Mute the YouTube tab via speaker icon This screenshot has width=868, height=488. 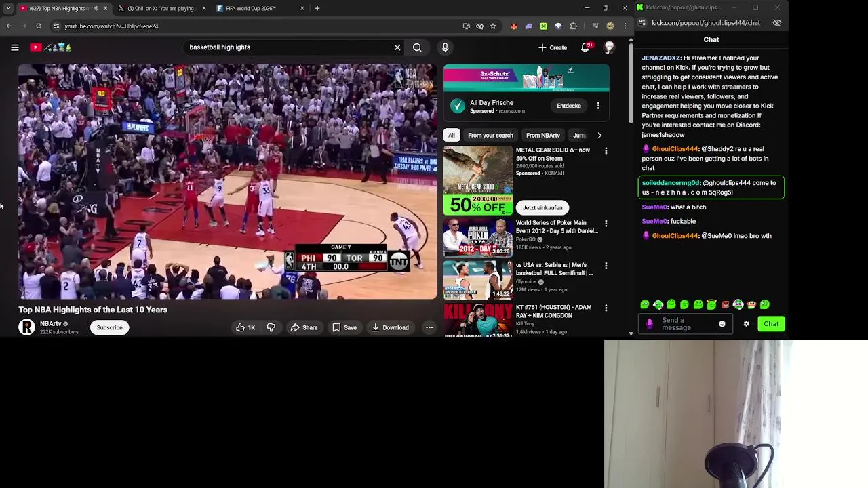[x=95, y=8]
